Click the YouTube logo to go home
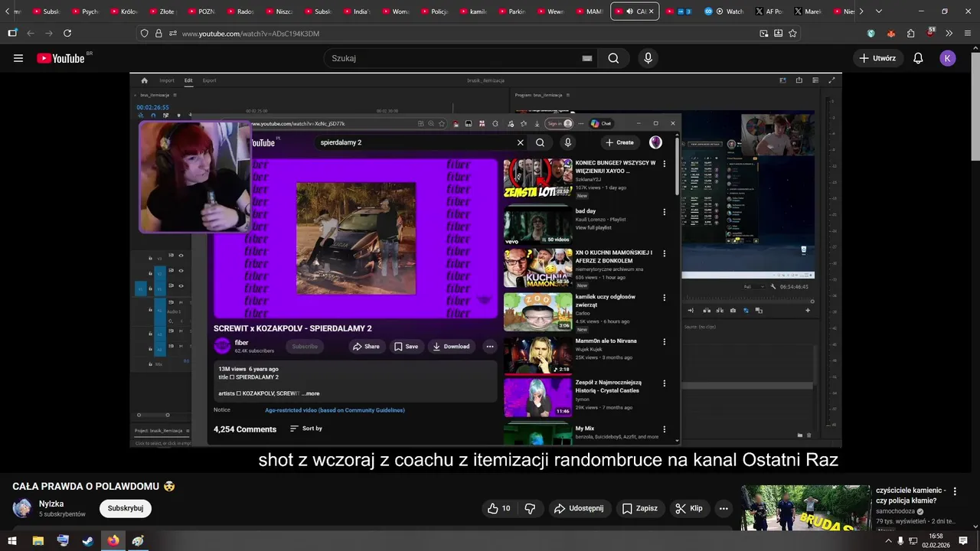 [x=60, y=58]
